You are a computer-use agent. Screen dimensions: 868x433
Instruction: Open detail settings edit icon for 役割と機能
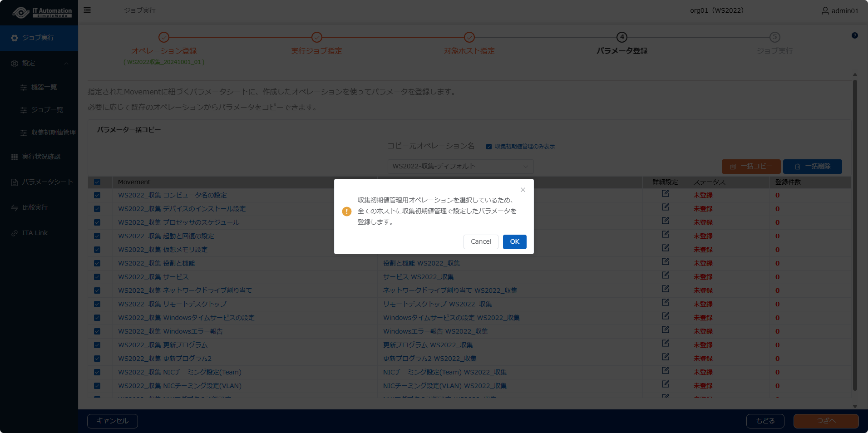(665, 262)
